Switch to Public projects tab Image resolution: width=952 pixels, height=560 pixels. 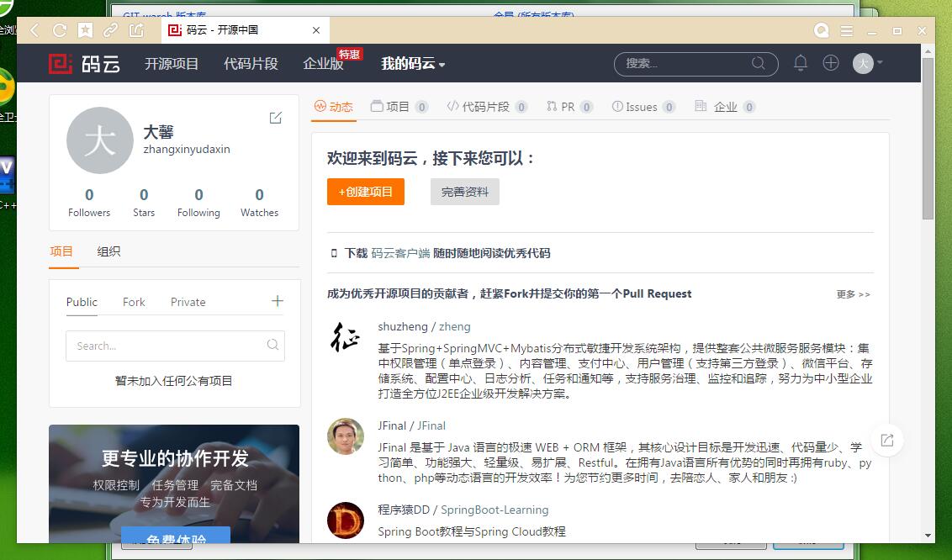82,302
